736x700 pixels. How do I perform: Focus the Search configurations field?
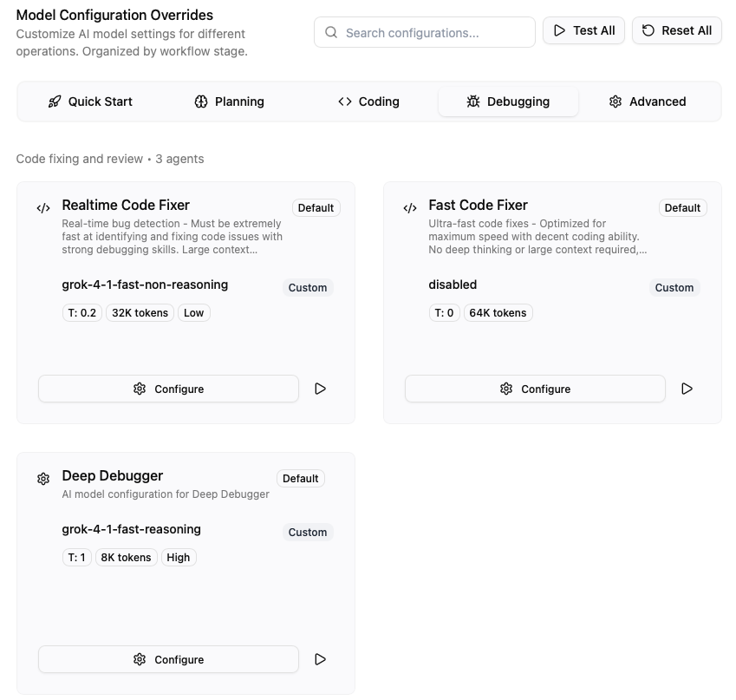point(433,32)
